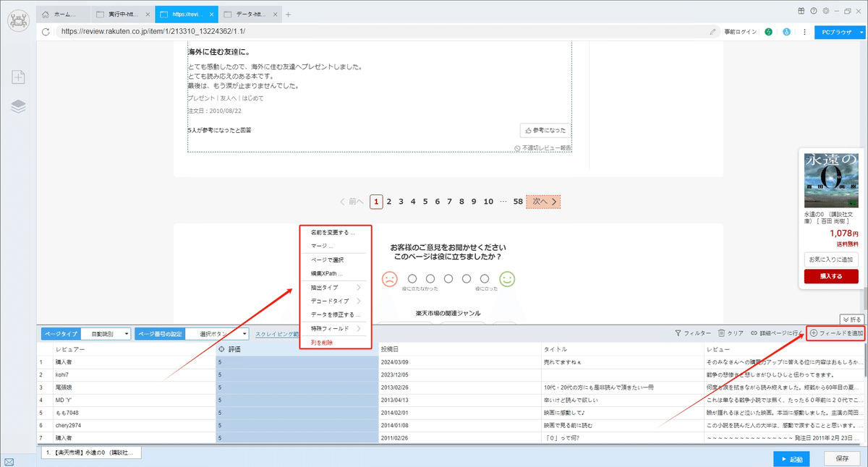Image resolution: width=868 pixels, height=467 pixels.
Task: Switch to the データ tab
Action: coord(250,14)
